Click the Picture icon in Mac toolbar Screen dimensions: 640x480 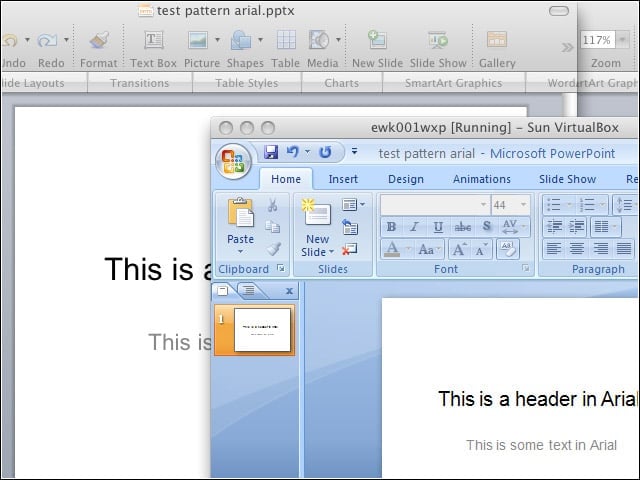click(198, 40)
